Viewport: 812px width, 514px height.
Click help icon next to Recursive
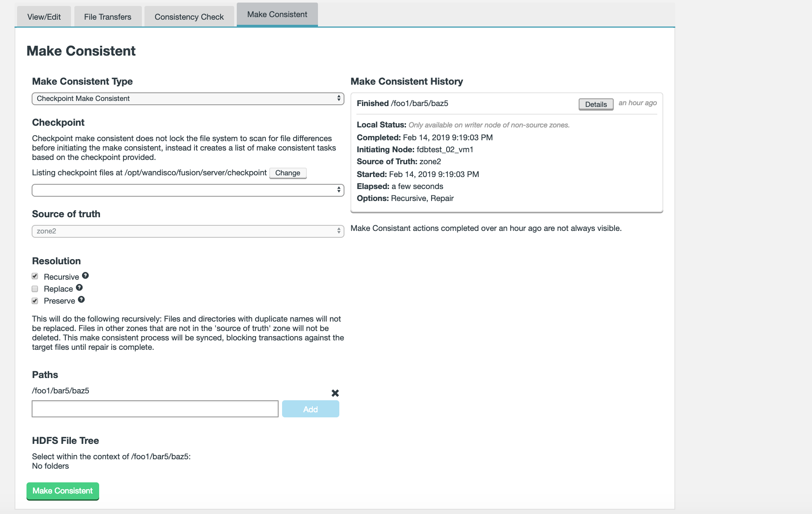[x=85, y=276]
